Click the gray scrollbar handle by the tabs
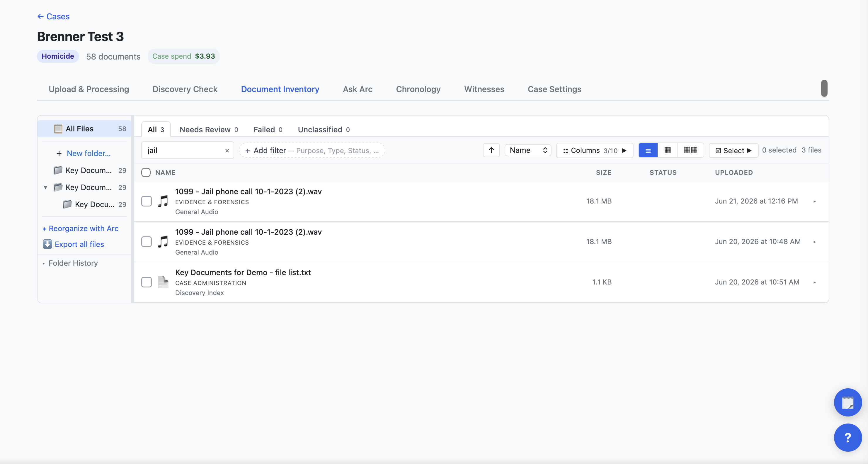The width and height of the screenshot is (868, 464). [x=824, y=88]
